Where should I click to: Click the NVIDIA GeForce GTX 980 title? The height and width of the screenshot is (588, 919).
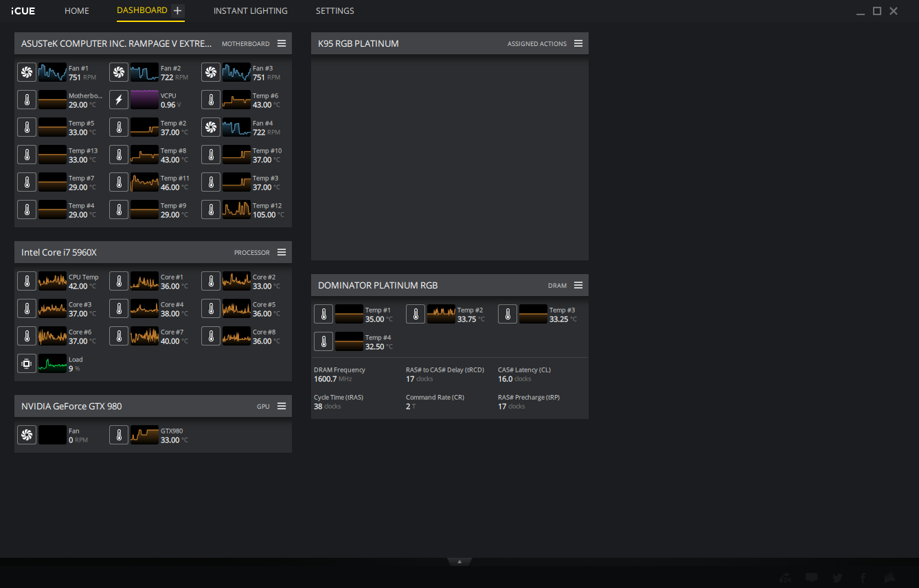pyautogui.click(x=71, y=406)
